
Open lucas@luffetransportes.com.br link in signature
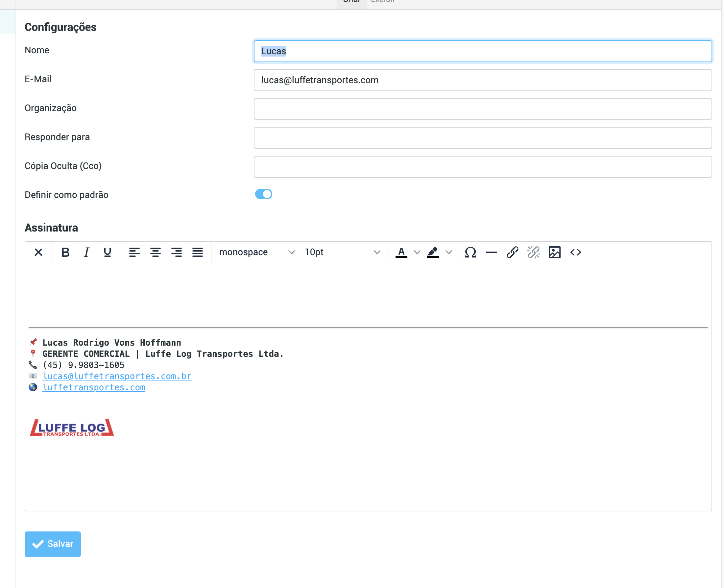pos(117,376)
